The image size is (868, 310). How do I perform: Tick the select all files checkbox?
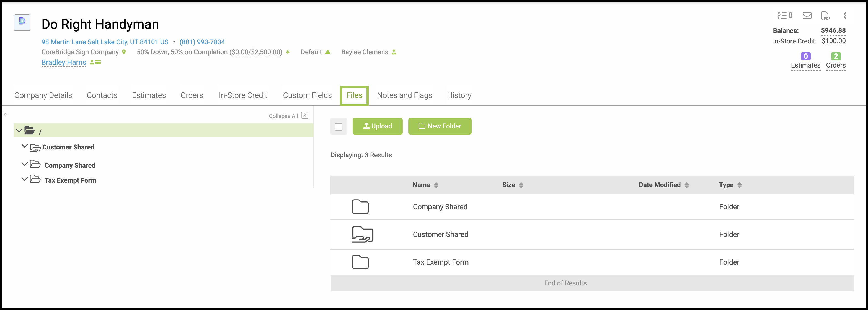point(339,127)
